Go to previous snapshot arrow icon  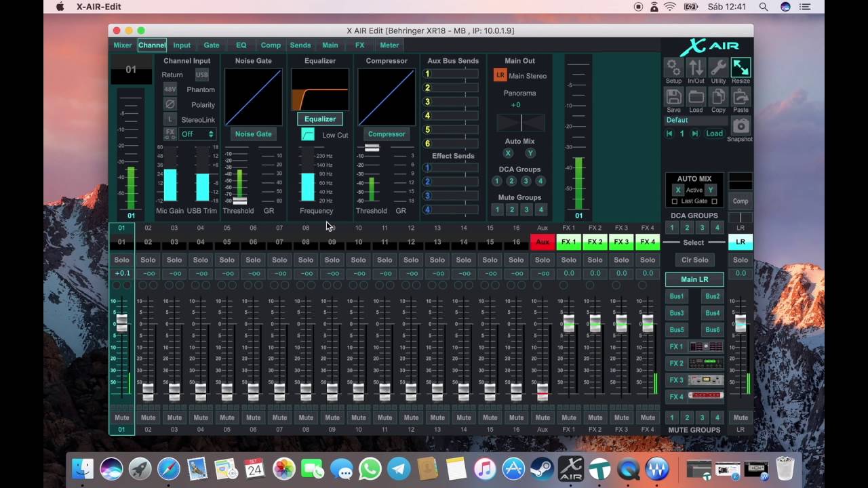click(669, 134)
